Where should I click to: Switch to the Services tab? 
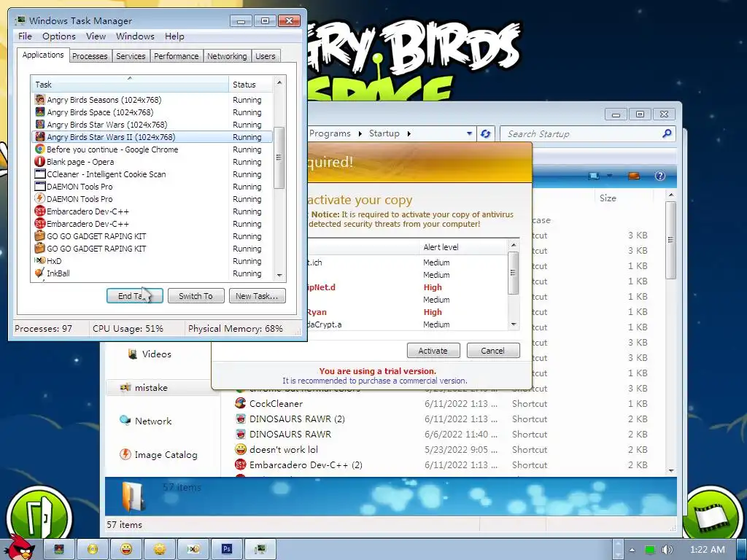click(131, 56)
